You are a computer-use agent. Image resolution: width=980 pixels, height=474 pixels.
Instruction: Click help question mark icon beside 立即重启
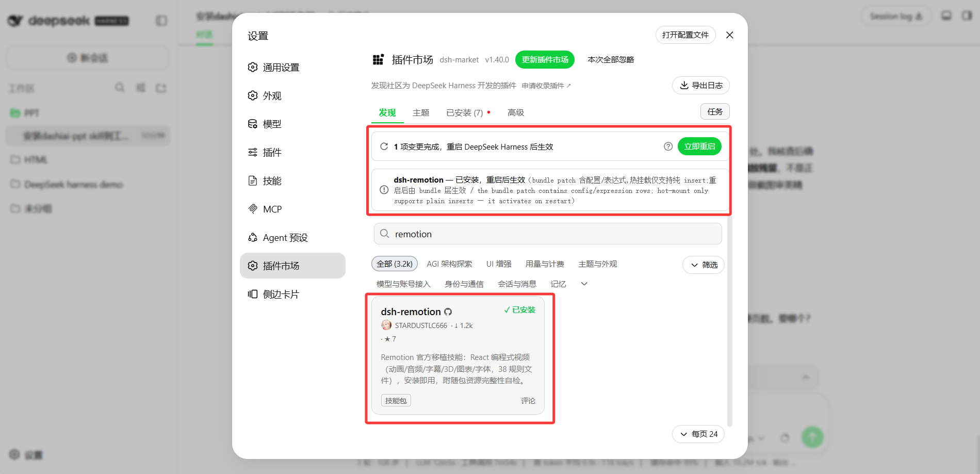[668, 146]
